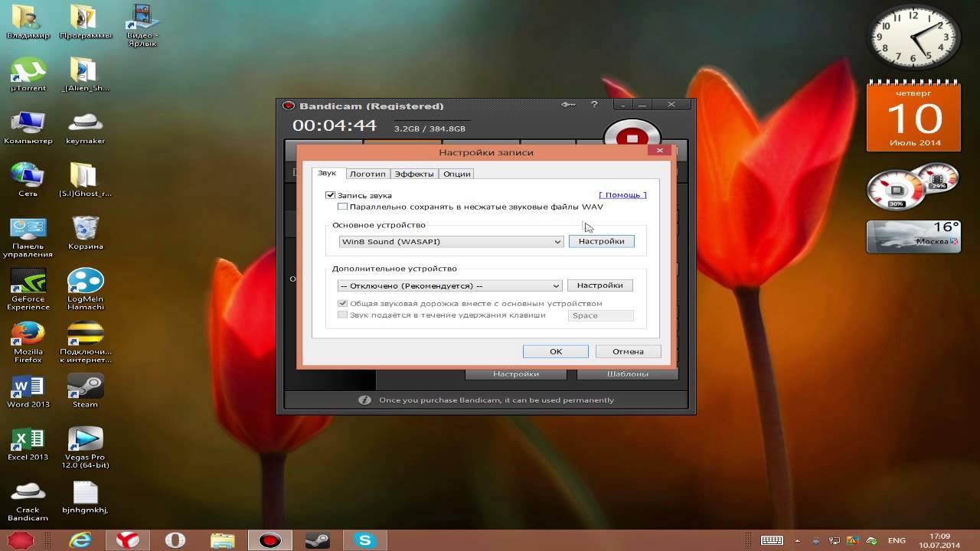Click Настройки beside additional device
The width and height of the screenshot is (980, 551).
point(599,285)
